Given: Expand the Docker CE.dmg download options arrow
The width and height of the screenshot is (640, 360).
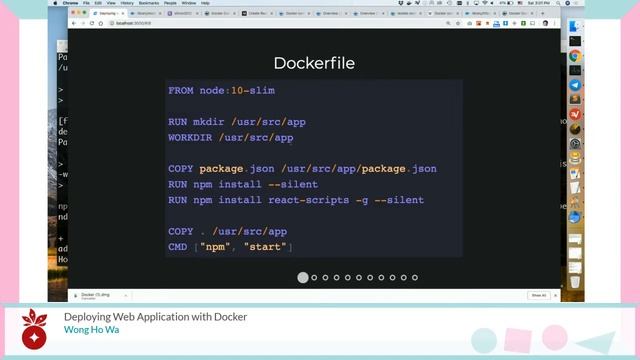Looking at the screenshot, I should [x=126, y=296].
